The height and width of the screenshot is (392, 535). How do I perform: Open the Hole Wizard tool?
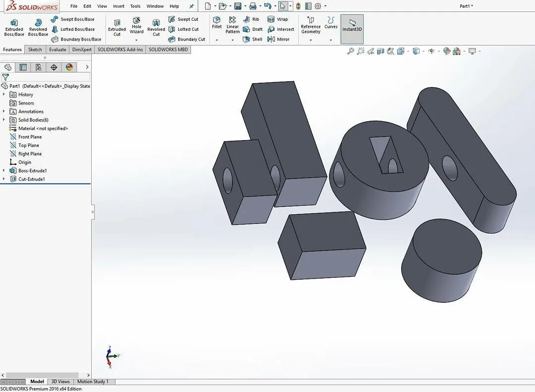click(x=137, y=25)
